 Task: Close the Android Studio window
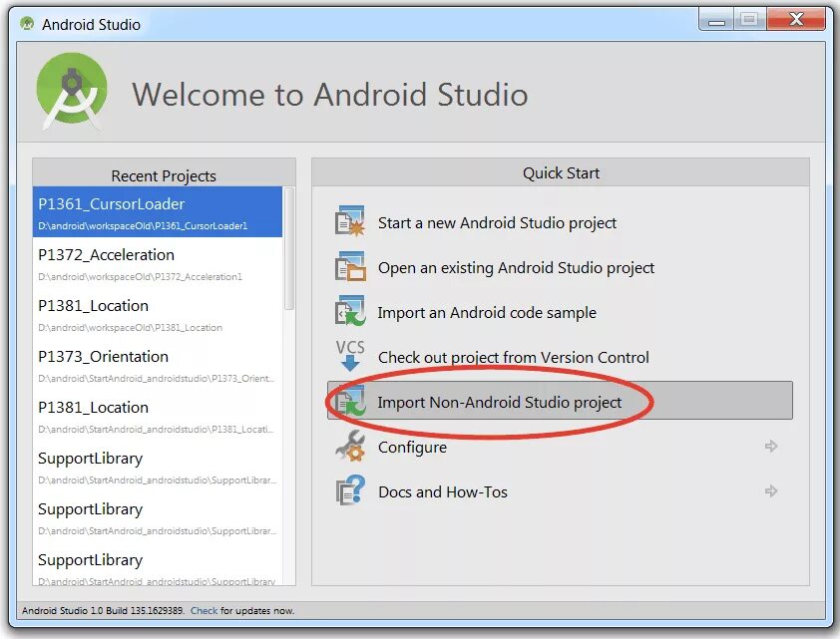797,20
